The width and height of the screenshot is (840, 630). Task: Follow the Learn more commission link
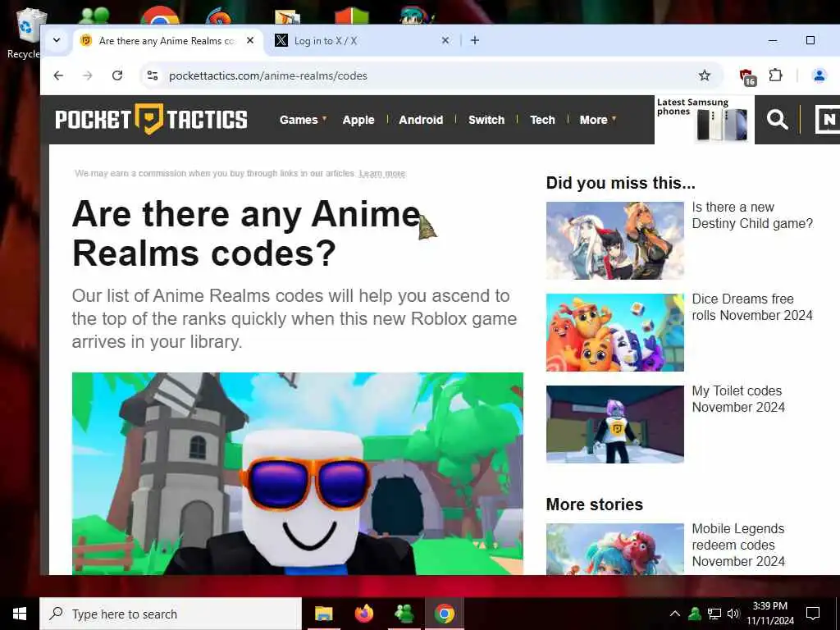click(x=382, y=174)
